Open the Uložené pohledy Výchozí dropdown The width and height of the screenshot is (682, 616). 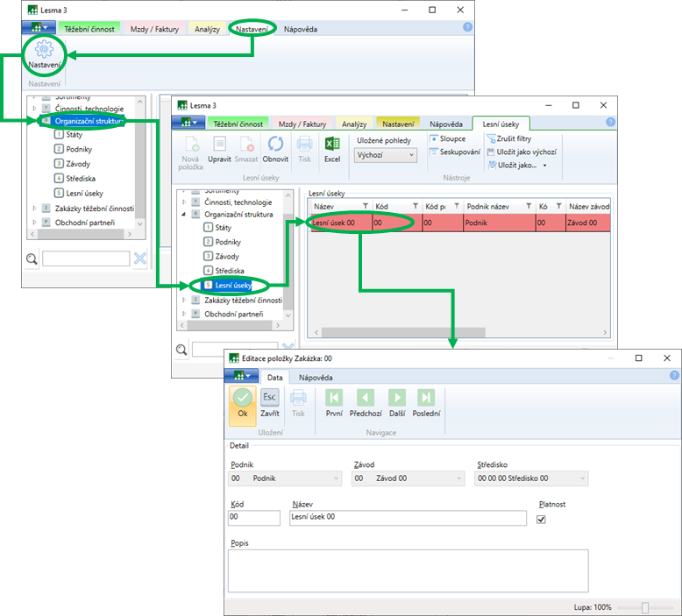pyautogui.click(x=386, y=155)
